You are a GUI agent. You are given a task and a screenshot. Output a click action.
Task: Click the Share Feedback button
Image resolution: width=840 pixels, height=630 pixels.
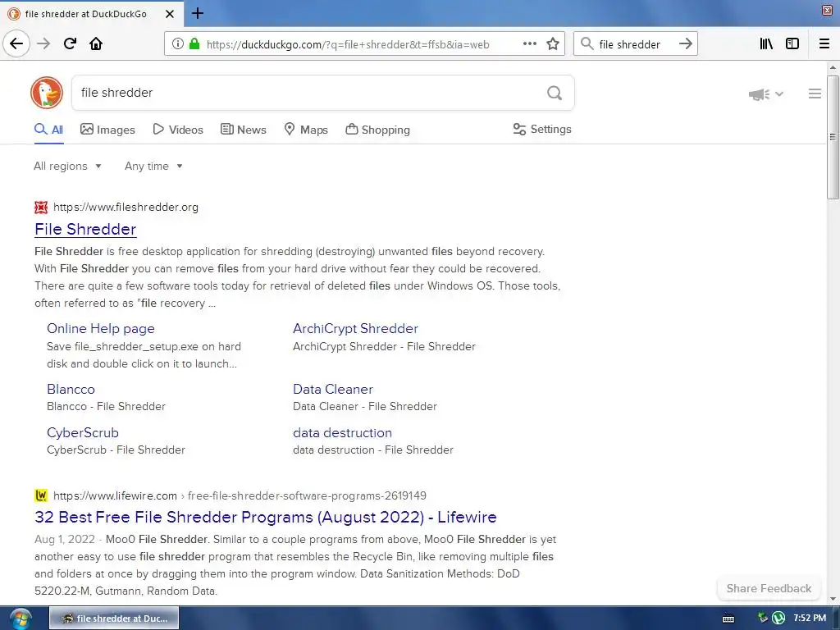(x=768, y=588)
